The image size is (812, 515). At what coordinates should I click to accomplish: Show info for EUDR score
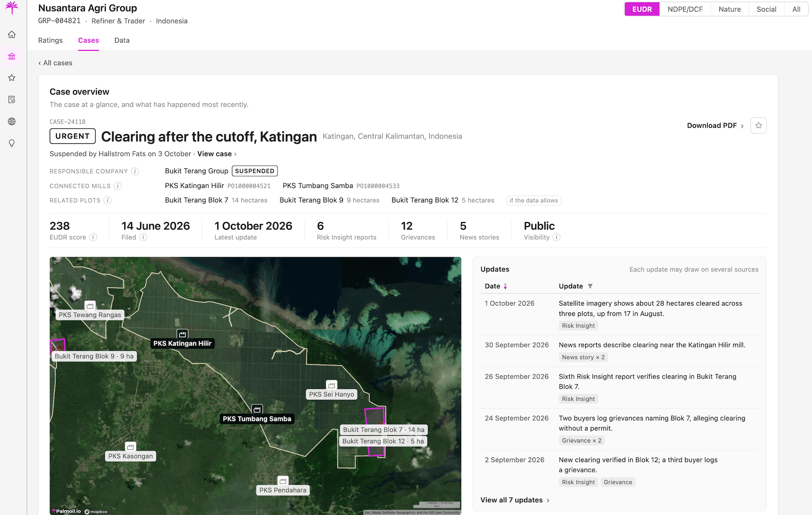coord(93,237)
